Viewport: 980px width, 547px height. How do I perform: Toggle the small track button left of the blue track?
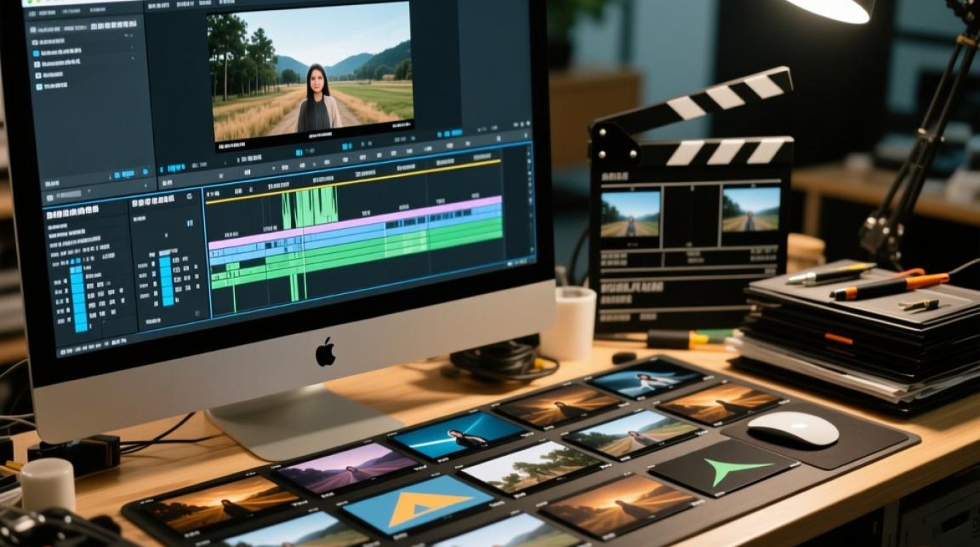pyautogui.click(x=214, y=253)
